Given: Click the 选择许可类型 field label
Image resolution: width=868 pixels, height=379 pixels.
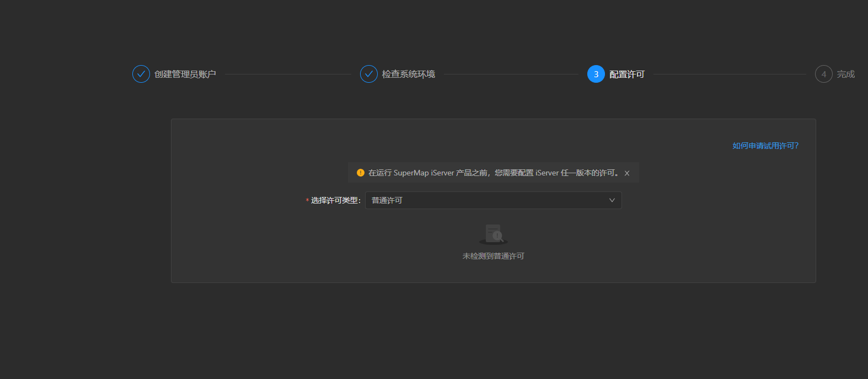Looking at the screenshot, I should click(335, 200).
